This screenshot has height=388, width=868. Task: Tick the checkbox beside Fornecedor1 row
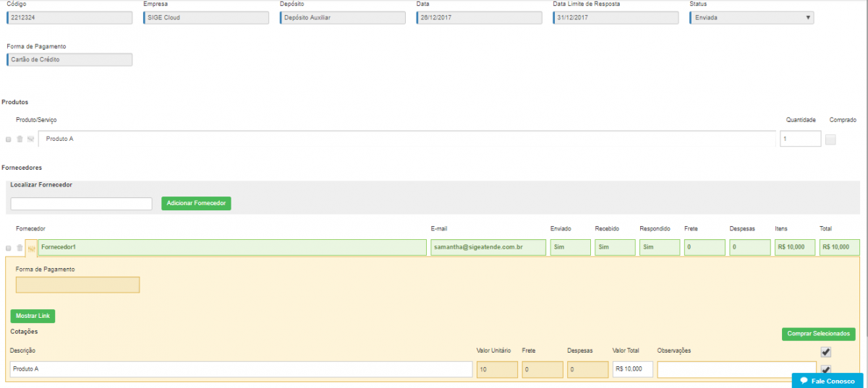pos(8,248)
